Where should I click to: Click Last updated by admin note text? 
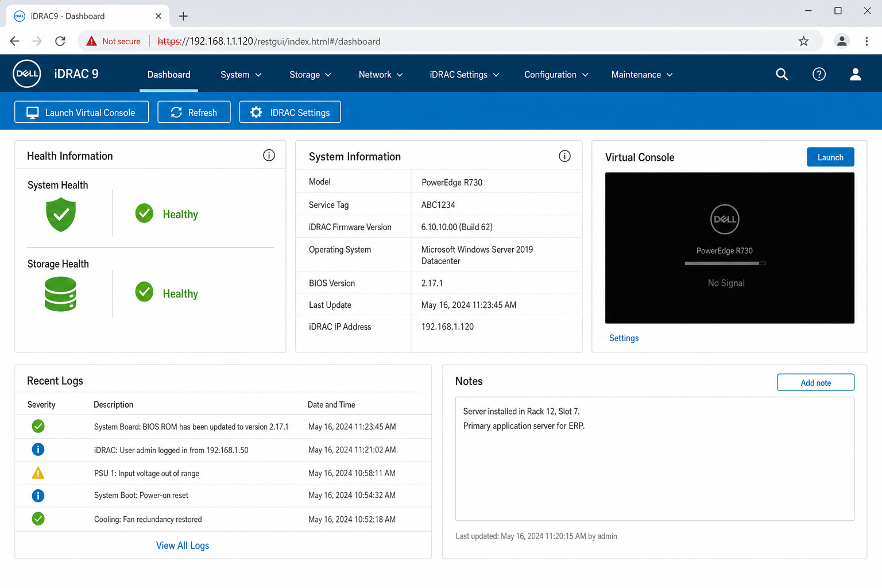tap(536, 536)
